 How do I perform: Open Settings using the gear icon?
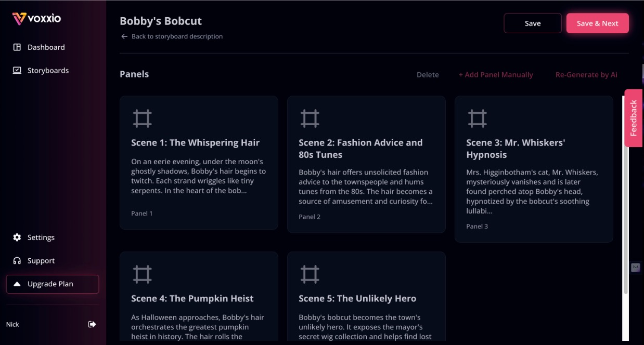point(16,237)
